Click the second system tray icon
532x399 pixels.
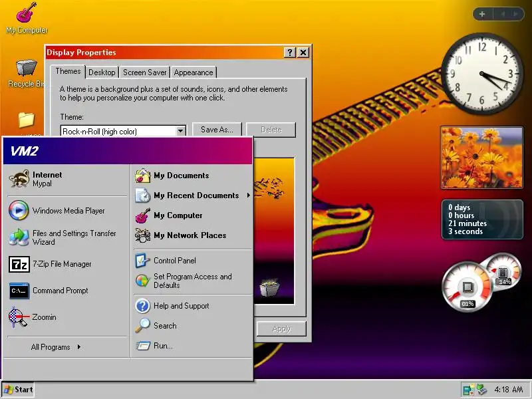pos(481,390)
